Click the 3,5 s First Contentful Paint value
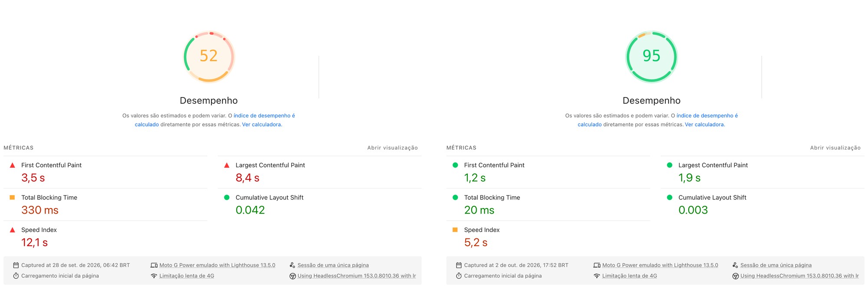868x290 pixels. pos(33,178)
